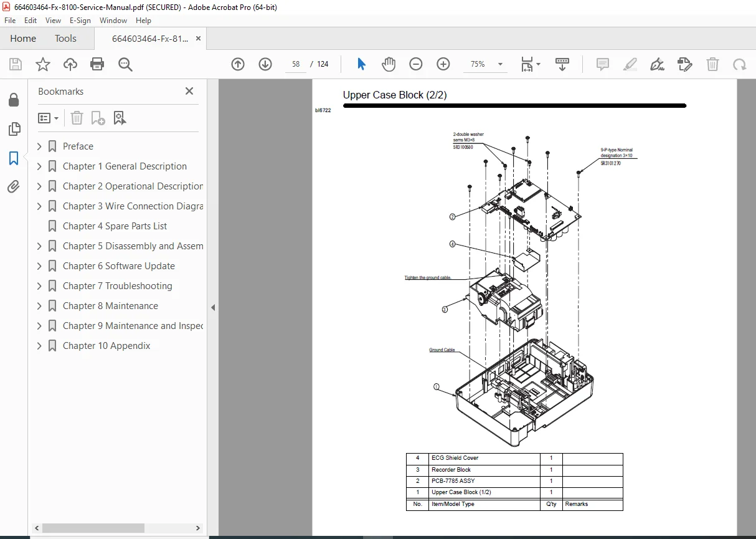Click the page number field showing 58
The image size is (756, 539).
[295, 64]
